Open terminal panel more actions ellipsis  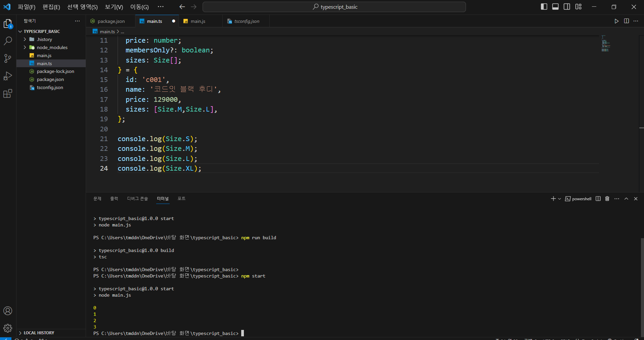point(617,199)
